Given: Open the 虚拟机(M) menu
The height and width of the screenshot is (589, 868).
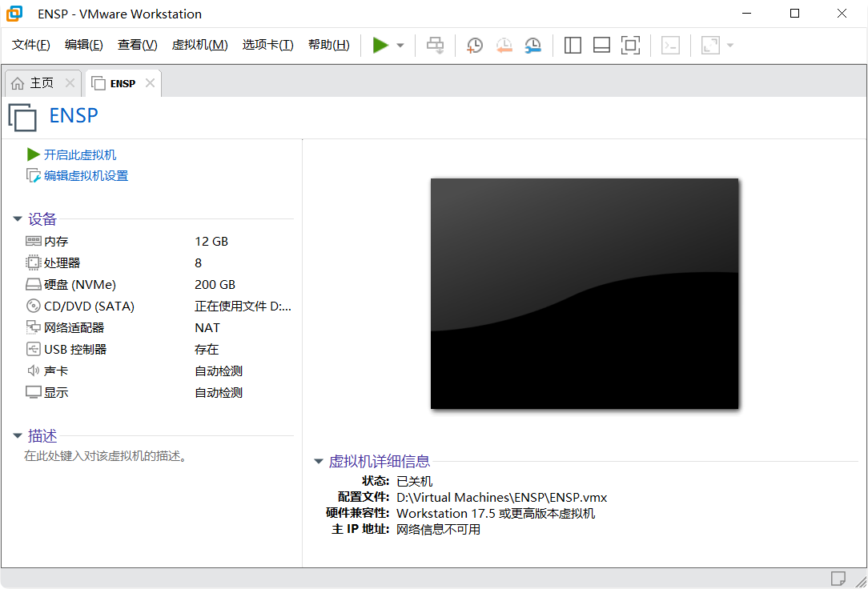Looking at the screenshot, I should tap(199, 45).
